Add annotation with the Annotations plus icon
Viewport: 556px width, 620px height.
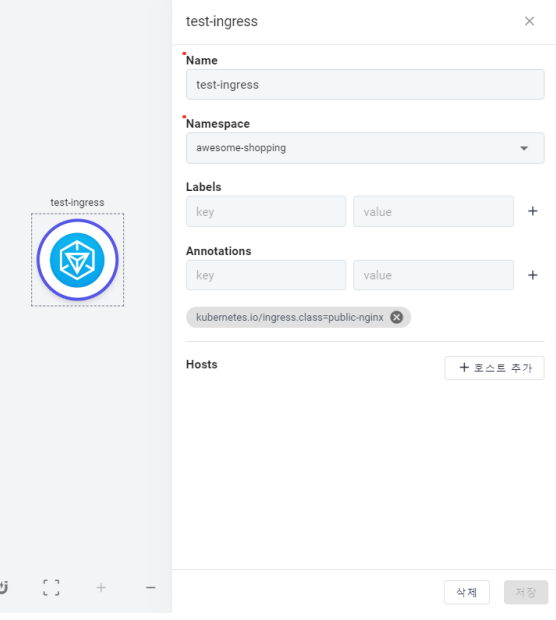[533, 275]
